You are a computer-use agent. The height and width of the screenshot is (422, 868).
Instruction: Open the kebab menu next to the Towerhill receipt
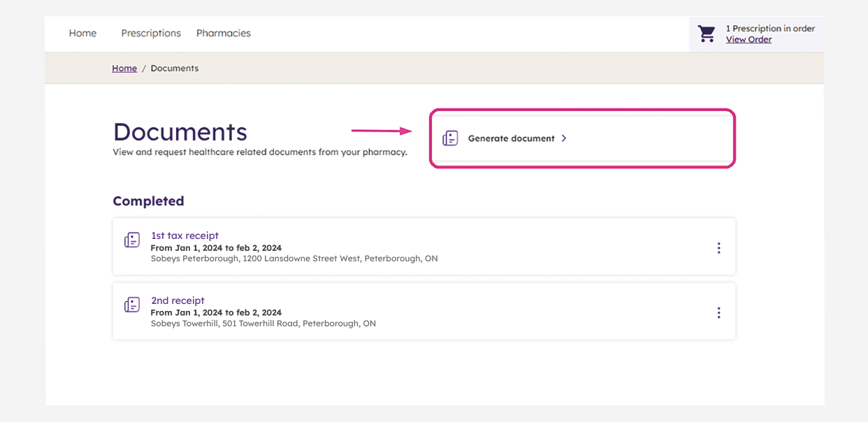tap(718, 312)
